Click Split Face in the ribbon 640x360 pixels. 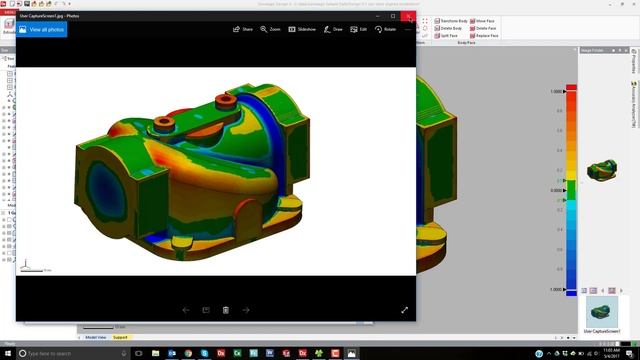446,36
